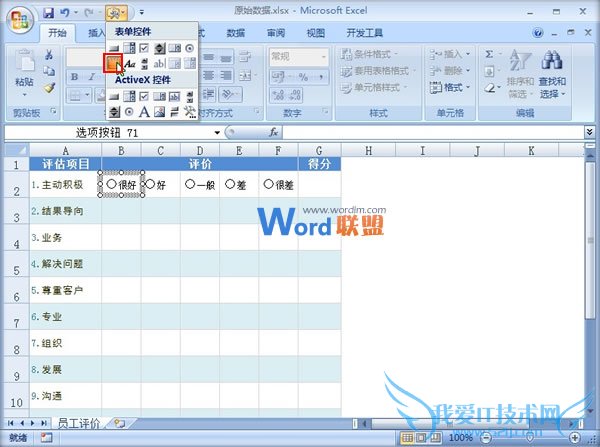Open the 开发工具 ribbon tab
The width and height of the screenshot is (600, 447).
point(364,33)
